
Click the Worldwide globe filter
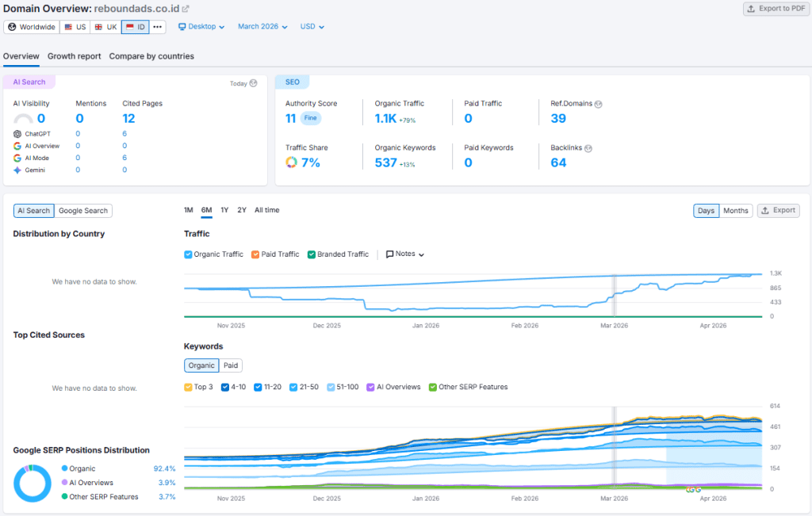click(x=31, y=26)
